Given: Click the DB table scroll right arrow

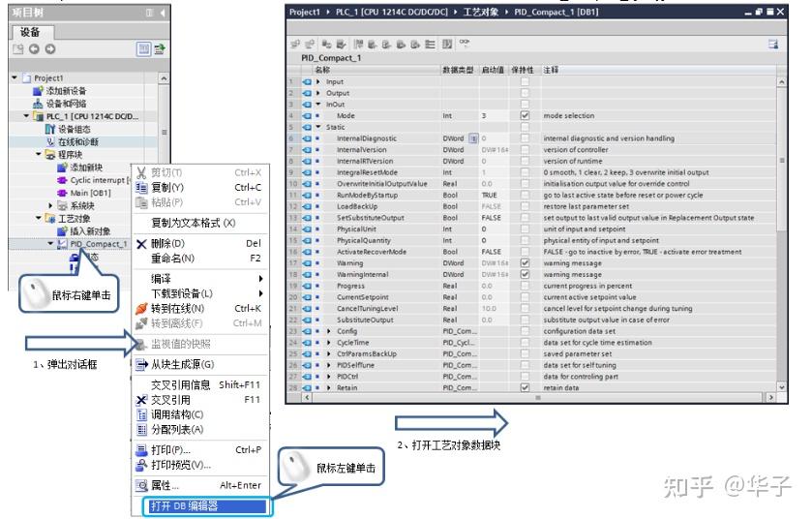Looking at the screenshot, I should pos(770,398).
